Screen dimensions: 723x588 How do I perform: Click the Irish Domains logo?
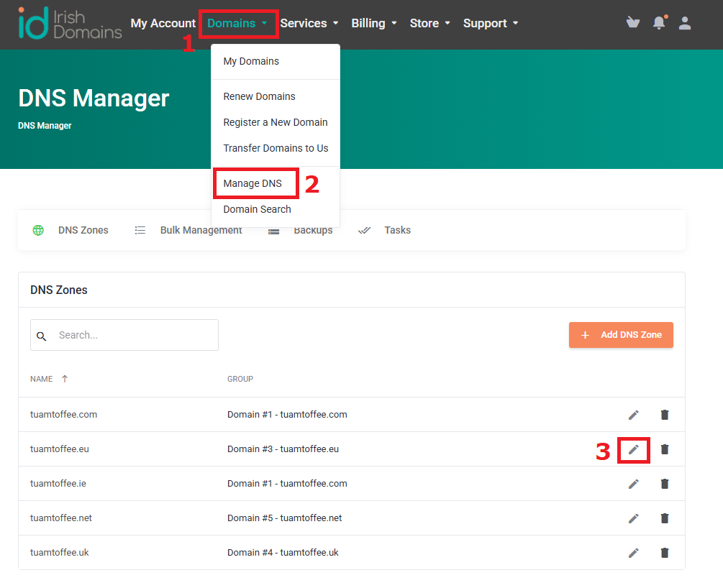(x=70, y=23)
